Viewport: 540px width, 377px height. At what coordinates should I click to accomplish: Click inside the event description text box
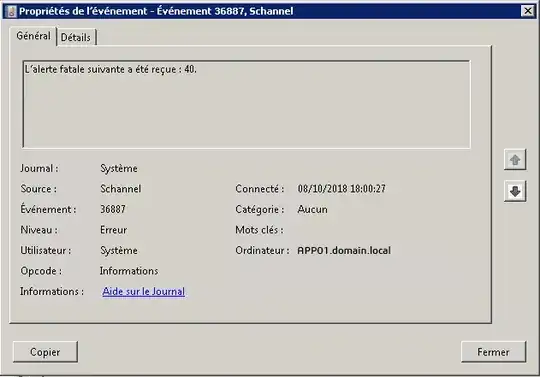point(246,104)
